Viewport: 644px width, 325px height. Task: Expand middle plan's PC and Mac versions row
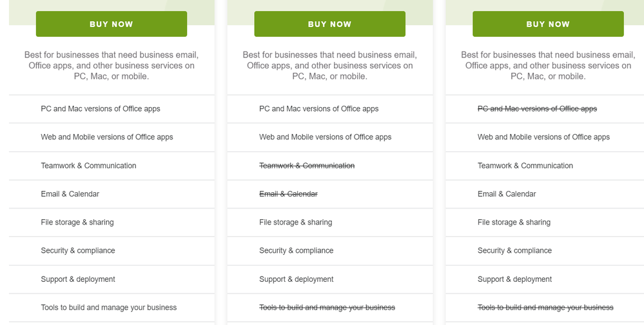pyautogui.click(x=319, y=109)
